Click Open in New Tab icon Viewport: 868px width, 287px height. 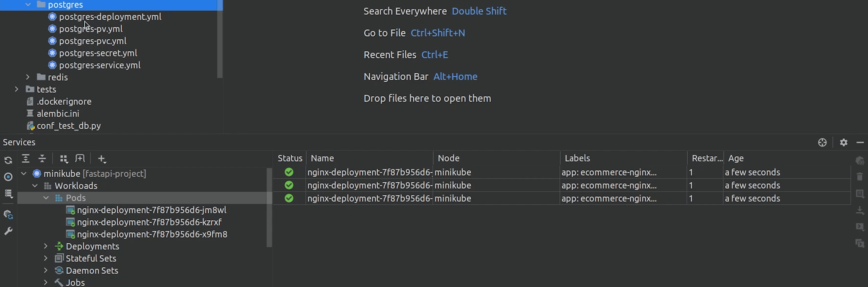pos(80,158)
